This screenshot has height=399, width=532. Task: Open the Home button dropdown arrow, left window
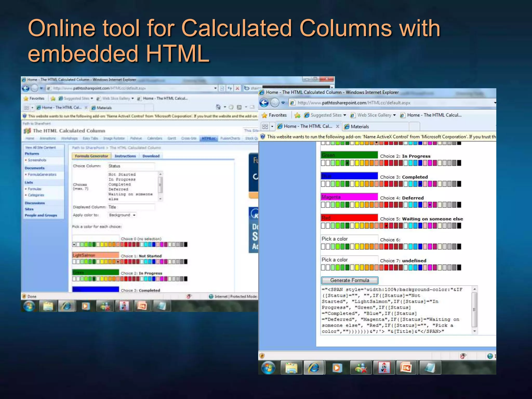pos(225,107)
